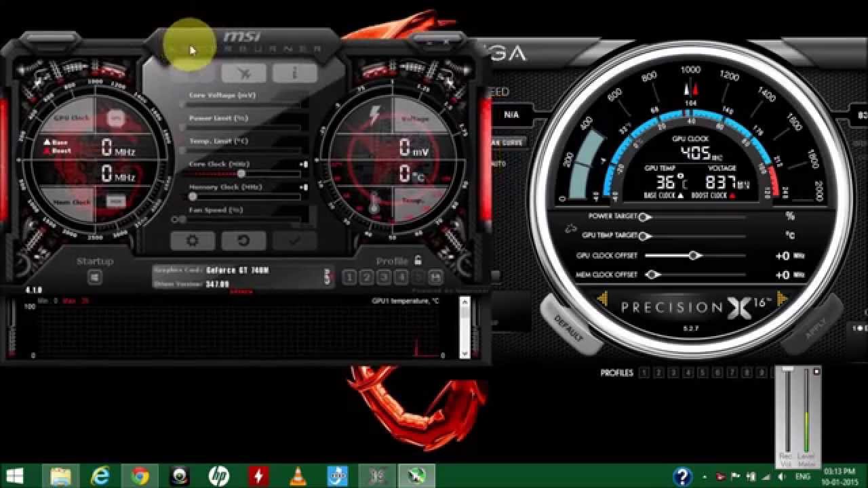Click the N/A fan speed field in EVGA
The width and height of the screenshot is (868, 488).
coord(511,115)
